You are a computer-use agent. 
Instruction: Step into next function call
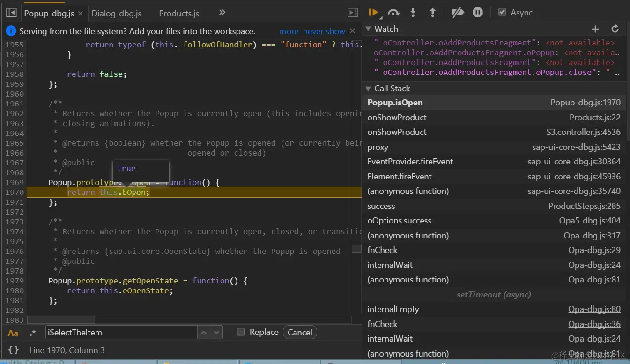413,13
